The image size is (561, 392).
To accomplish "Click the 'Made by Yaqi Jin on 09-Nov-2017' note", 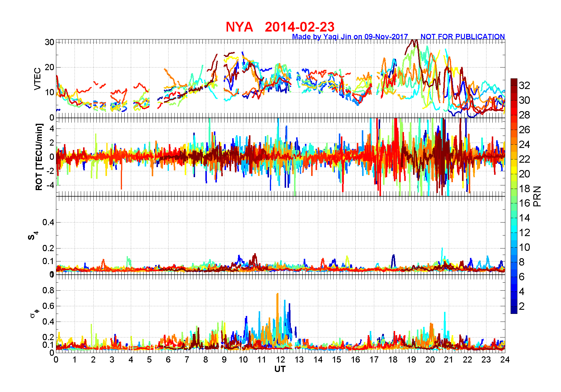I will (x=350, y=37).
